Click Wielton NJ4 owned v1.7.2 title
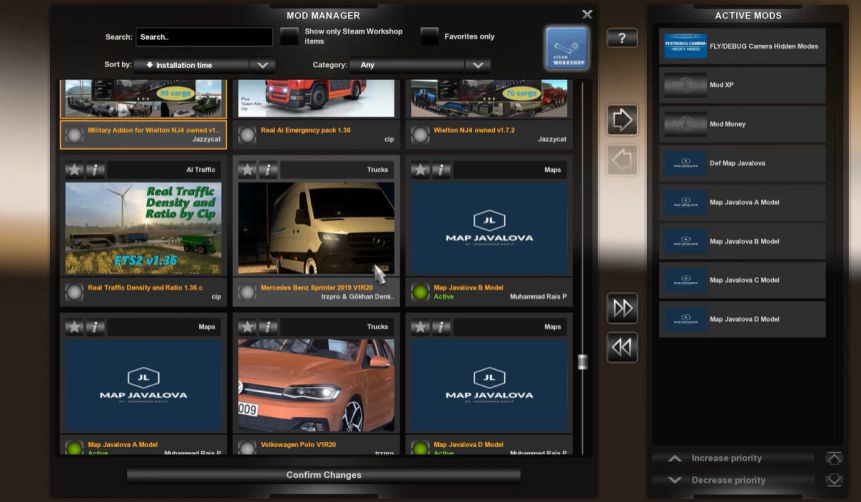861x502 pixels. pos(474,130)
